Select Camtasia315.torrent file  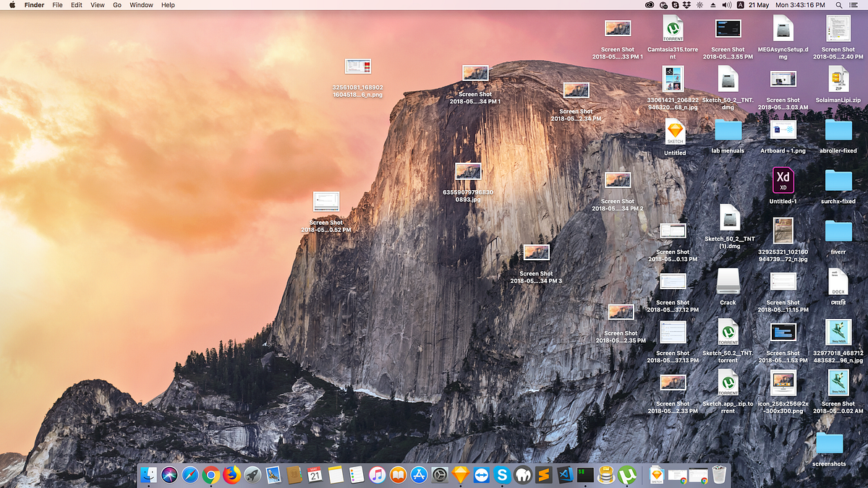(673, 29)
